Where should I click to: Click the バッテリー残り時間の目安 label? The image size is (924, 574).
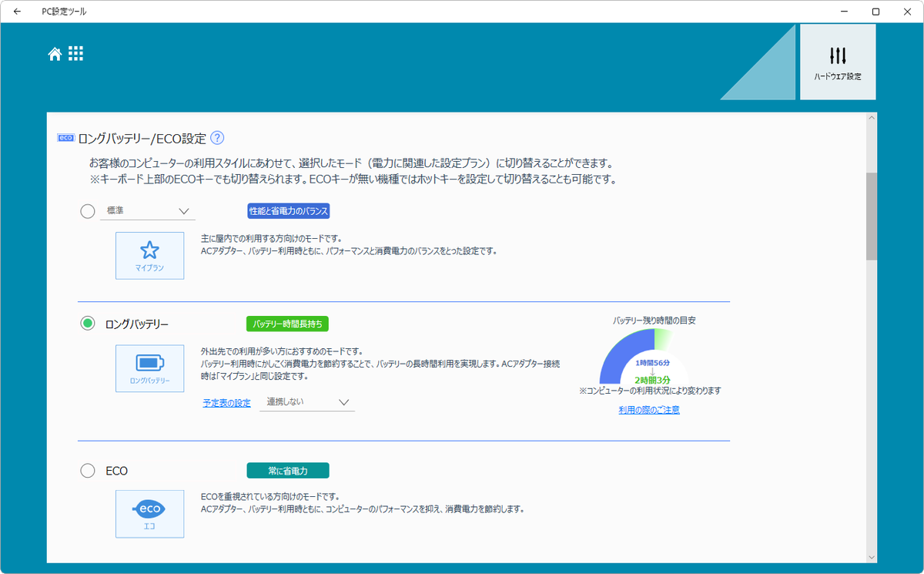click(654, 320)
